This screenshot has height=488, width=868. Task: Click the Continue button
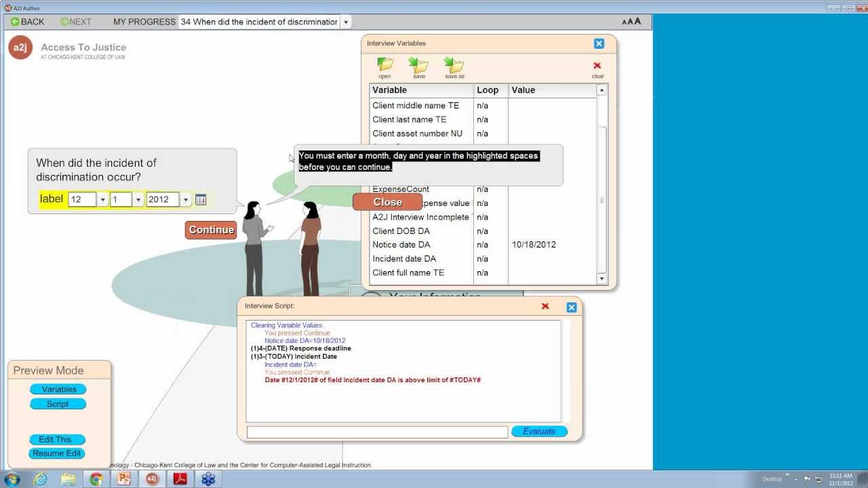click(x=211, y=230)
